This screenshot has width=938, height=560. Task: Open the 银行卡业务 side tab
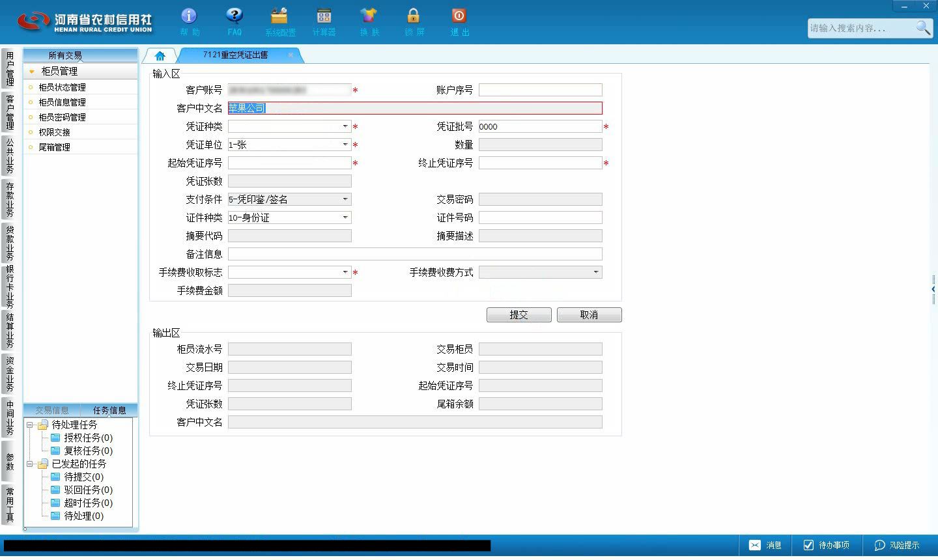tap(9, 287)
